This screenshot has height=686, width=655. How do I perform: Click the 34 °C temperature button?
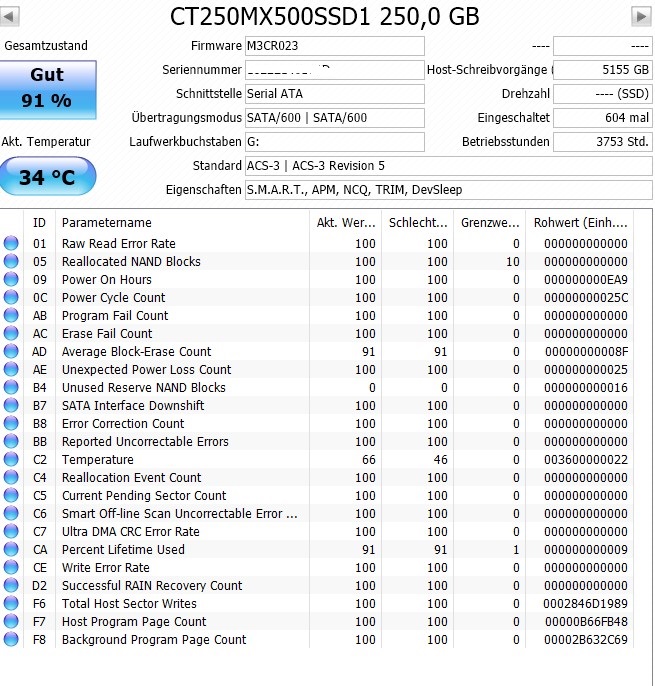(48, 176)
